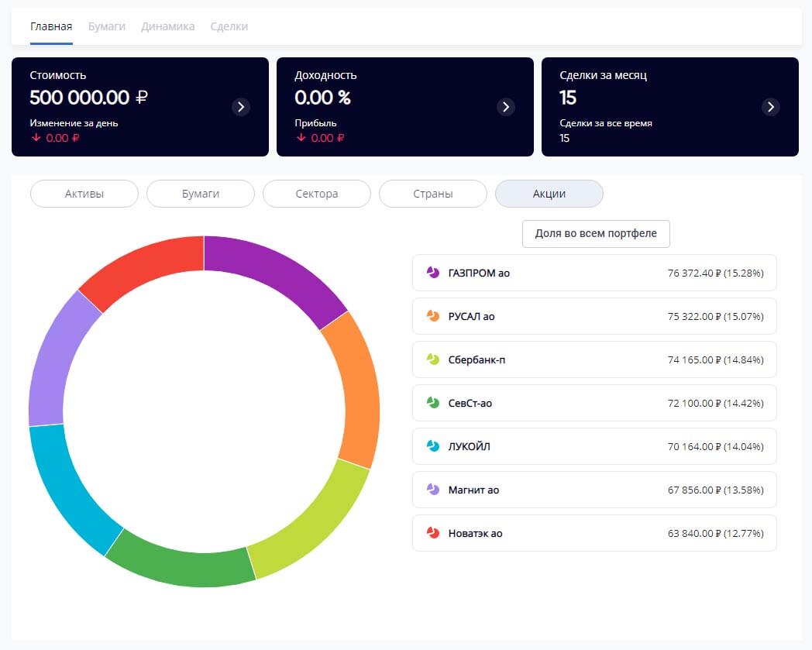Viewport: 812px width, 650px height.
Task: Select the Сектора filter pill
Action: (x=317, y=194)
